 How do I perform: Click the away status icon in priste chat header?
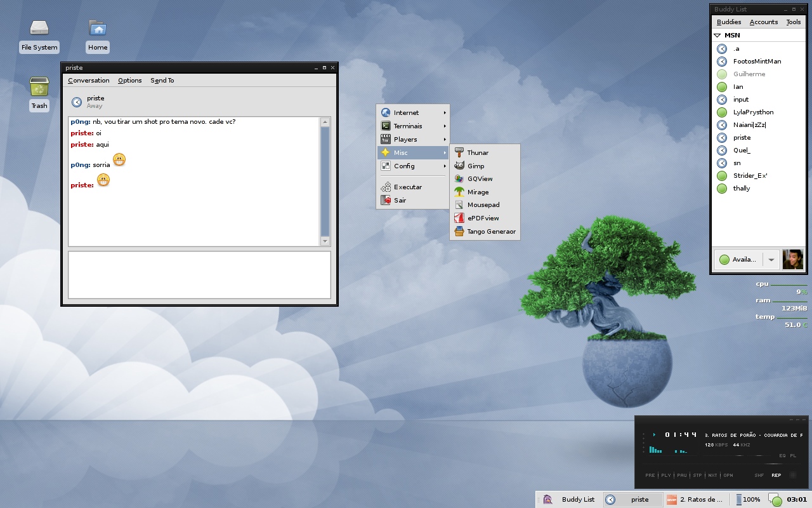[77, 102]
